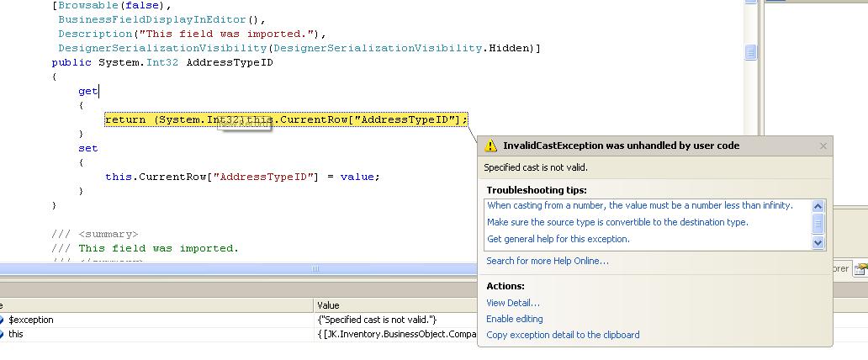Select the 'this' variable row icon
The width and height of the screenshot is (868, 360).
tap(2, 334)
